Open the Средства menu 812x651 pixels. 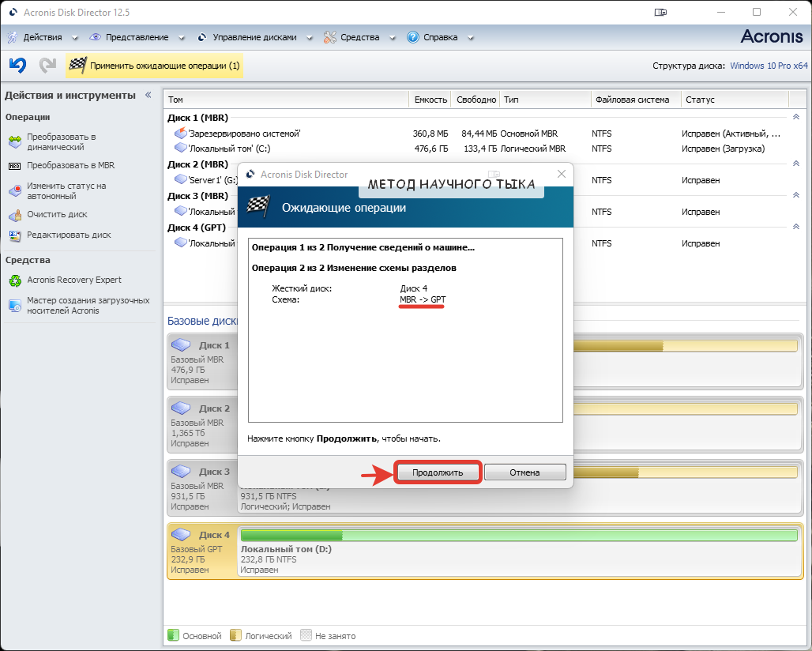tap(360, 37)
